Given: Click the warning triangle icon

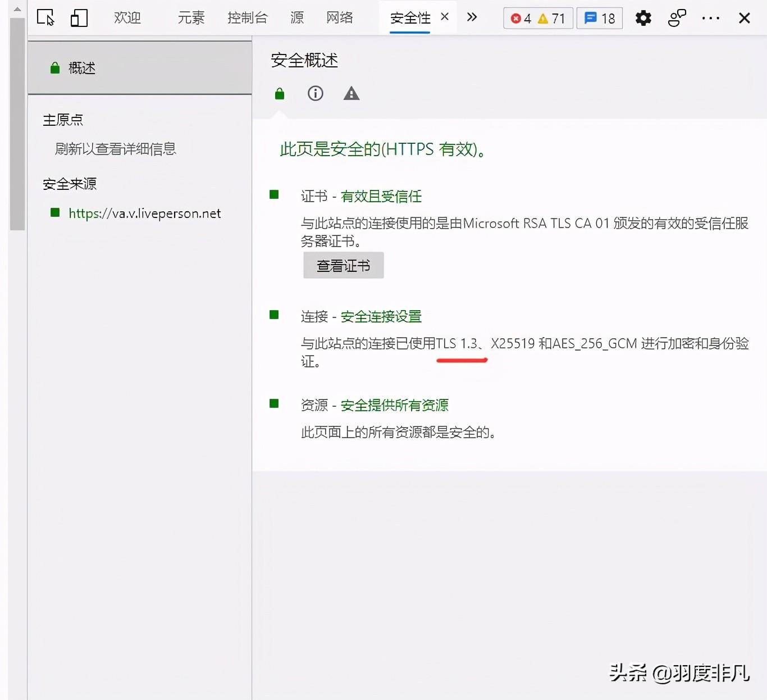Looking at the screenshot, I should pyautogui.click(x=351, y=93).
